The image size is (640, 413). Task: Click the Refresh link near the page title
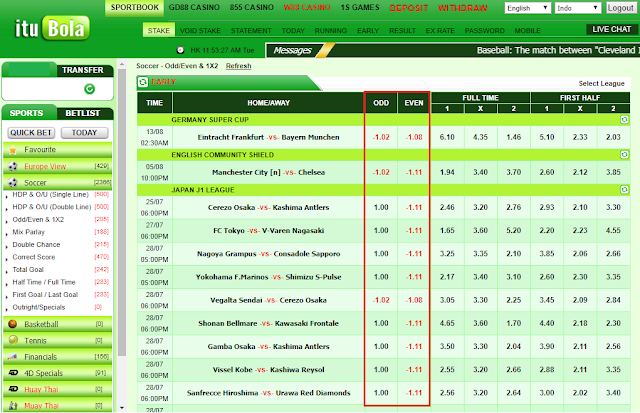pyautogui.click(x=239, y=66)
